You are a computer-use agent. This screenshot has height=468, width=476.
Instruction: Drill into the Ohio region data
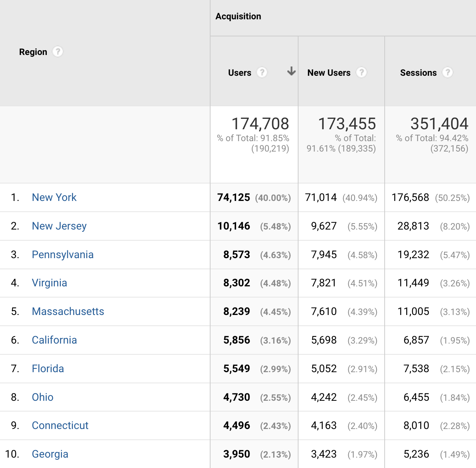click(x=42, y=397)
